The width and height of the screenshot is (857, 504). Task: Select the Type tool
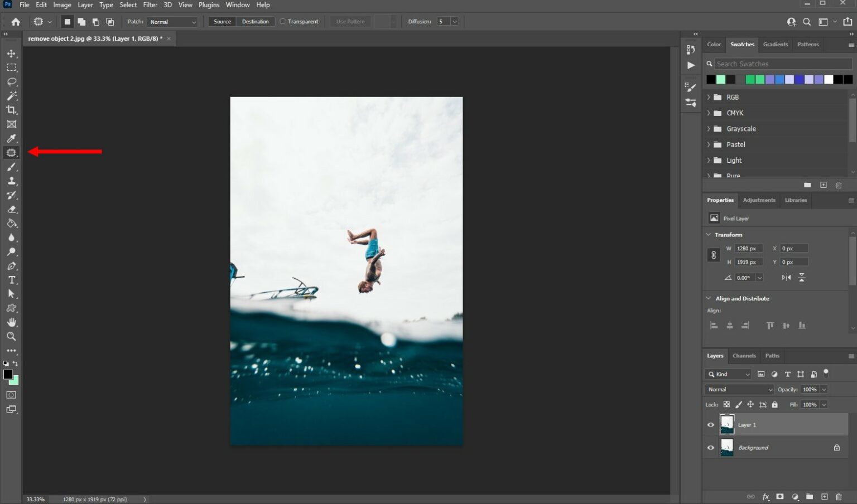coord(11,280)
